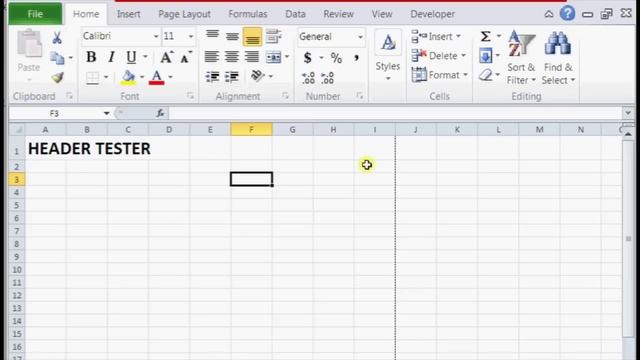This screenshot has width=640, height=360.
Task: Open the Name Box dropdown arrow
Action: (107, 113)
